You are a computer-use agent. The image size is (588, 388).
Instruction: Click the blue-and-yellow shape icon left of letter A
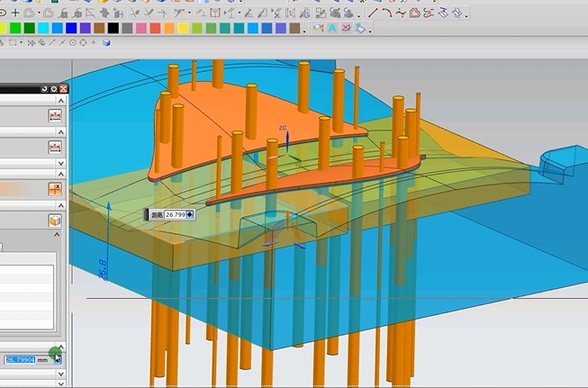[x=319, y=28]
